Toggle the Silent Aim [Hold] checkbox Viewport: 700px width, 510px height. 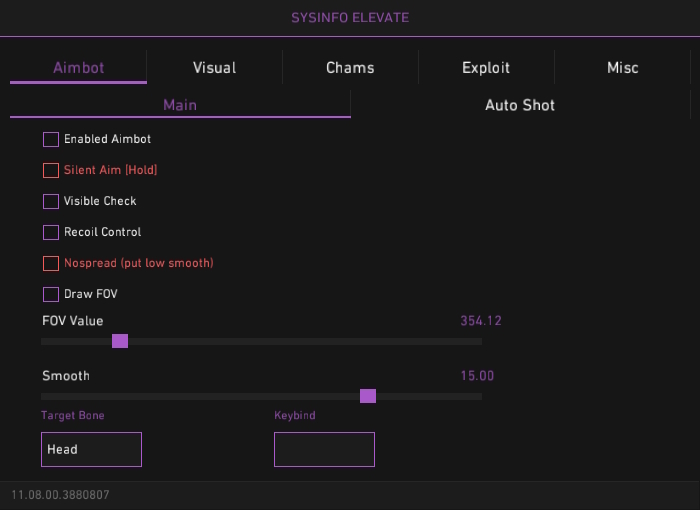(x=51, y=170)
